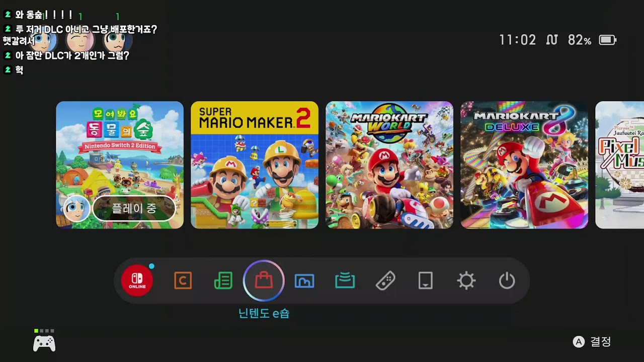Viewport: 644px width, 362px height.
Task: Launch Nintendo eShop shopping bag icon
Action: point(264,281)
